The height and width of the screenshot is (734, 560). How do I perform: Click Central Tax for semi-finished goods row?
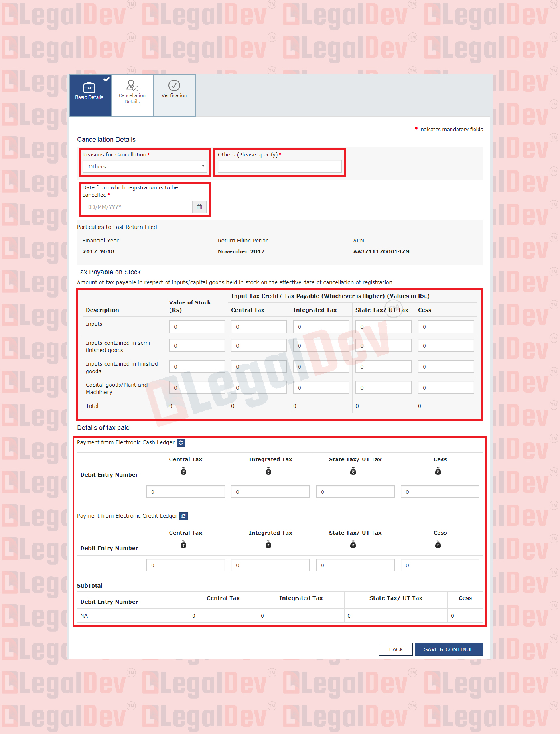(x=259, y=346)
